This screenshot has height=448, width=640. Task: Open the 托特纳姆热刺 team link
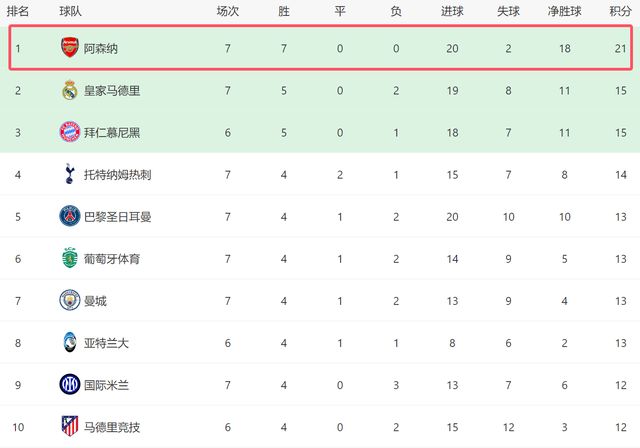pos(118,175)
